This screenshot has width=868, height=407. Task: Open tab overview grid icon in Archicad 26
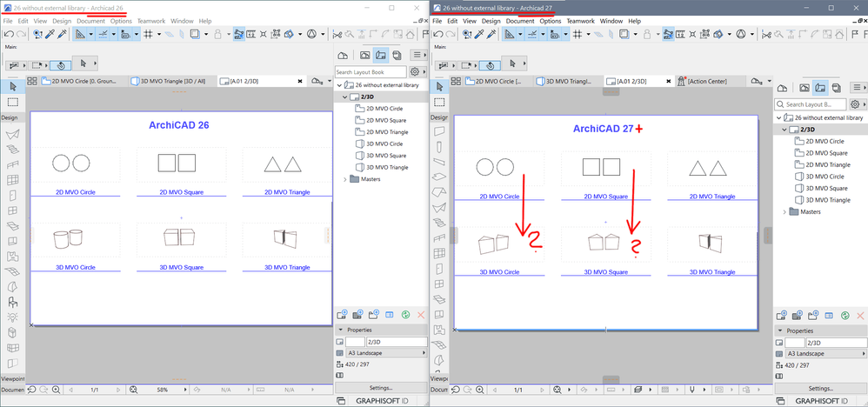click(x=32, y=81)
